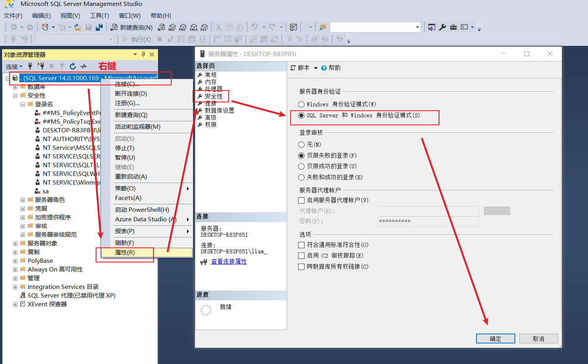Pin the Object Explorer panel

(x=143, y=55)
